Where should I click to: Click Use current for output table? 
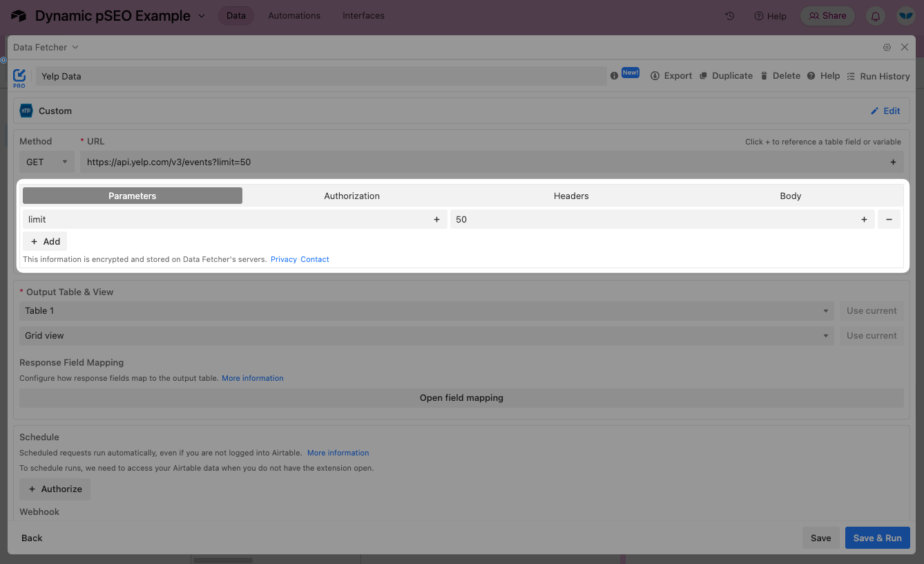pos(872,310)
